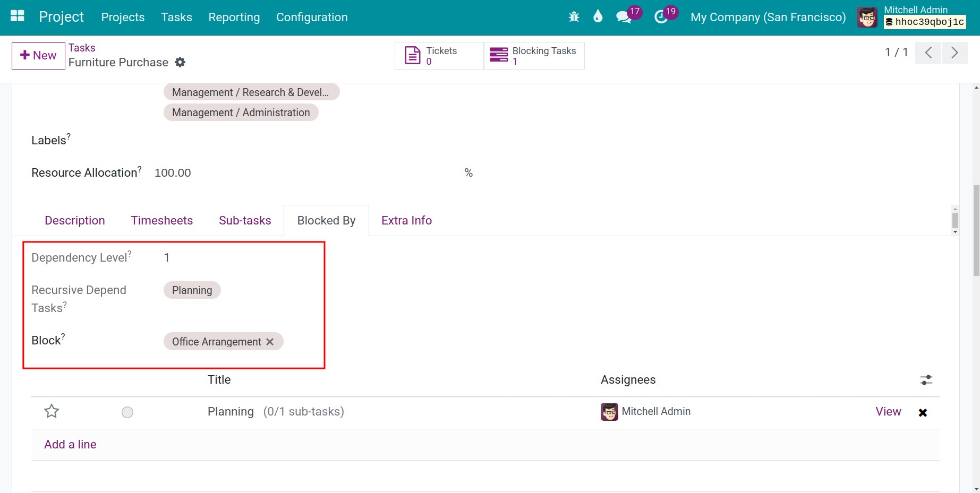Click the Management / Administration tag
This screenshot has height=493, width=980.
click(x=241, y=113)
